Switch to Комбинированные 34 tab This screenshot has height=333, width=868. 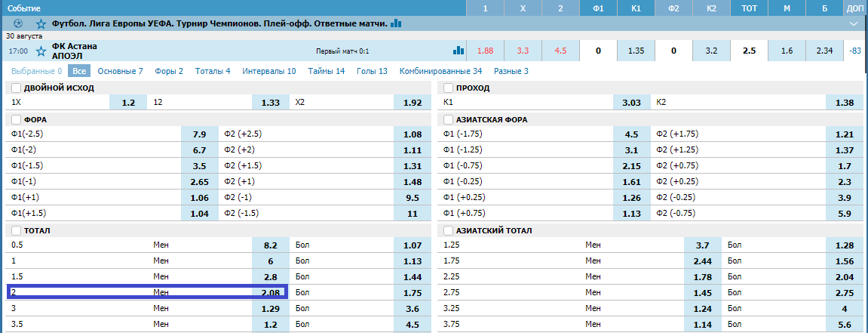[x=440, y=71]
